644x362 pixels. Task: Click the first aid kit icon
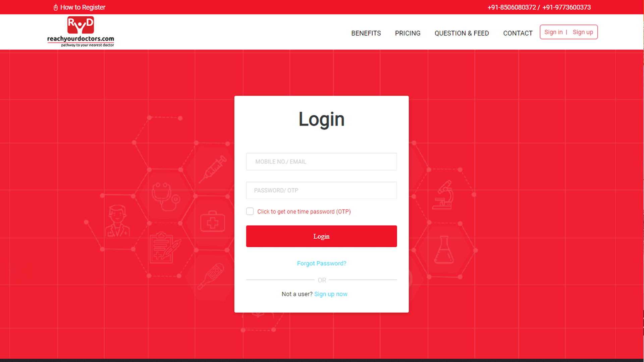tap(212, 221)
